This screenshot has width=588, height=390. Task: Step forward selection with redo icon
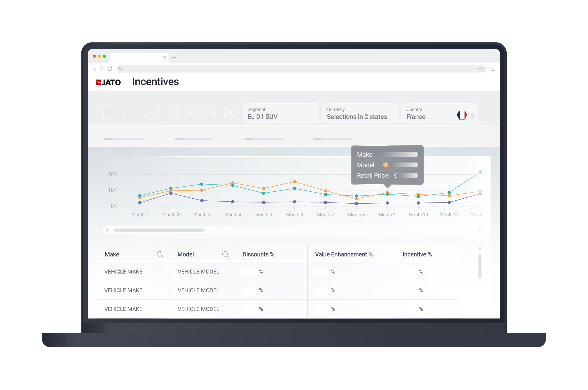pyautogui.click(x=211, y=113)
